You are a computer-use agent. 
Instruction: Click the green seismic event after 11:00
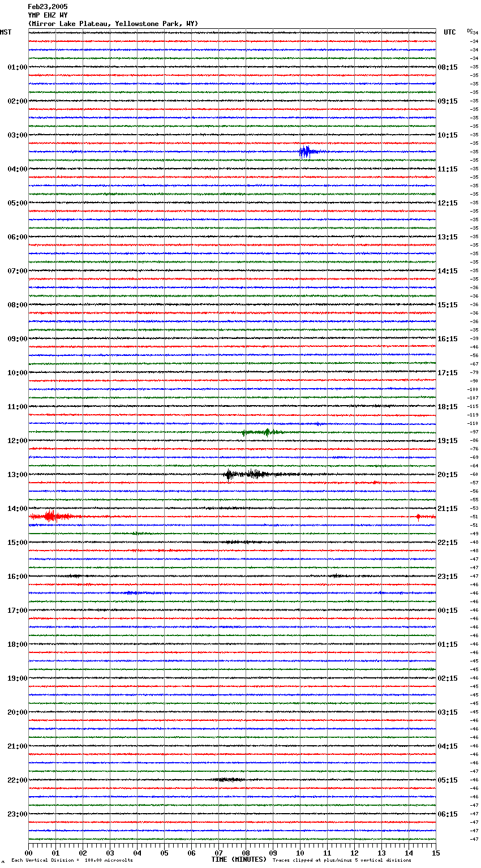coord(263,432)
